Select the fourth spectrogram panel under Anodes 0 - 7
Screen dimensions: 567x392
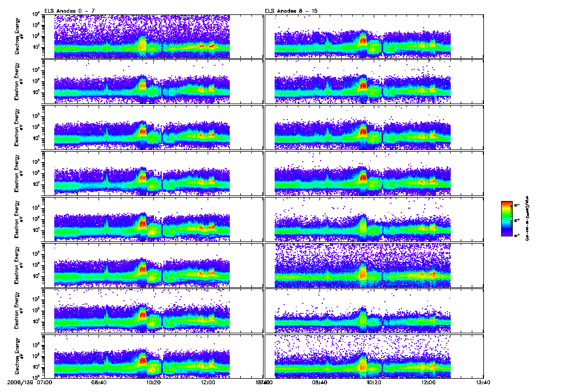(153, 174)
